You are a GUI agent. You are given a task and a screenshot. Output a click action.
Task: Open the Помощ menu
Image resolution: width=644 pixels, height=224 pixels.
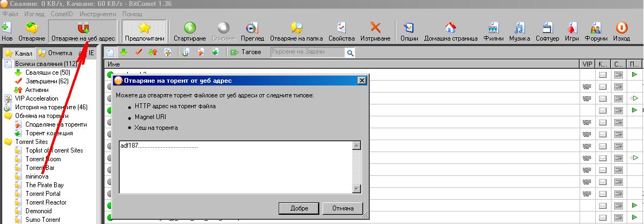click(132, 14)
